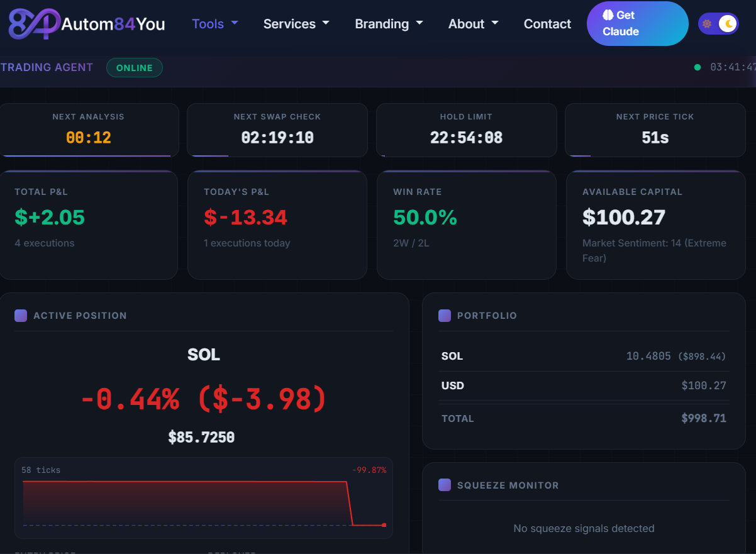This screenshot has width=756, height=554.
Task: Click the ONLINE status badge
Action: click(134, 67)
